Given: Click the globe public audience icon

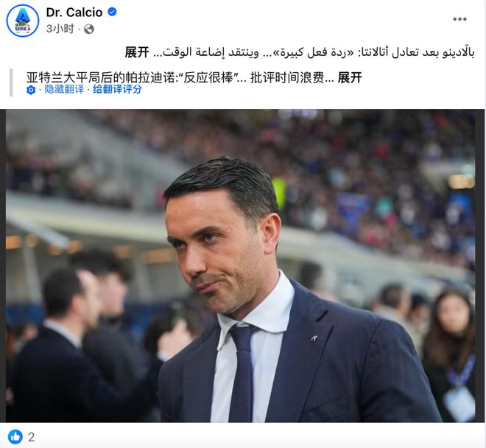Looking at the screenshot, I should pos(89,29).
